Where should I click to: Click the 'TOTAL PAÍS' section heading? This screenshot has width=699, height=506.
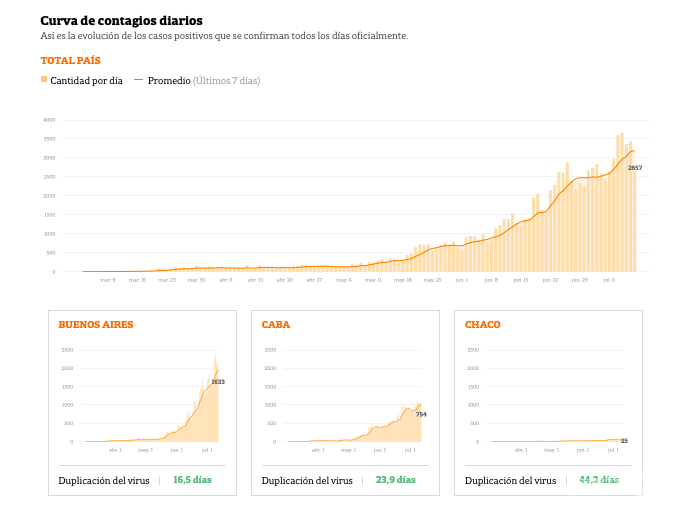tap(70, 60)
